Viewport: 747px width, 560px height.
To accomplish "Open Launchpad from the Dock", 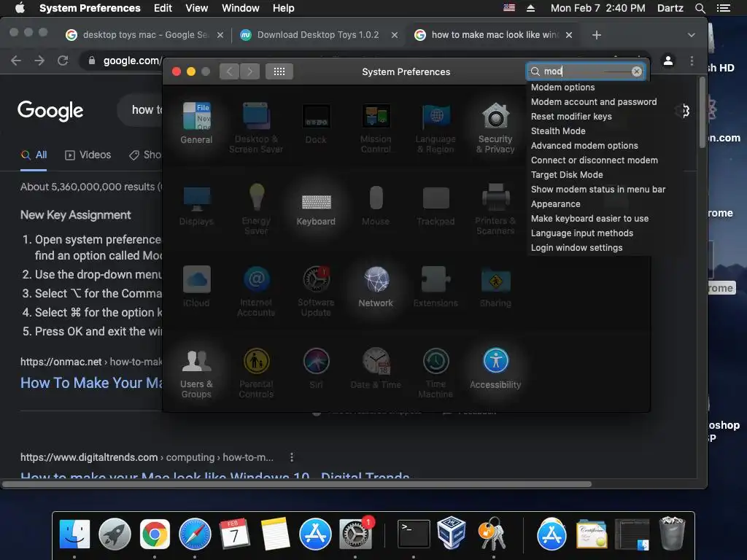I will (115, 534).
